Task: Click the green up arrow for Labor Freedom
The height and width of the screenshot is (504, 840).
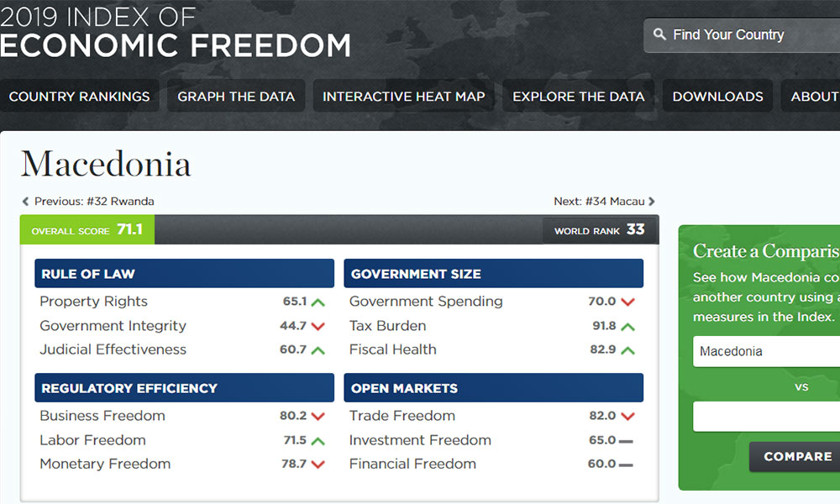Action: pos(318,441)
